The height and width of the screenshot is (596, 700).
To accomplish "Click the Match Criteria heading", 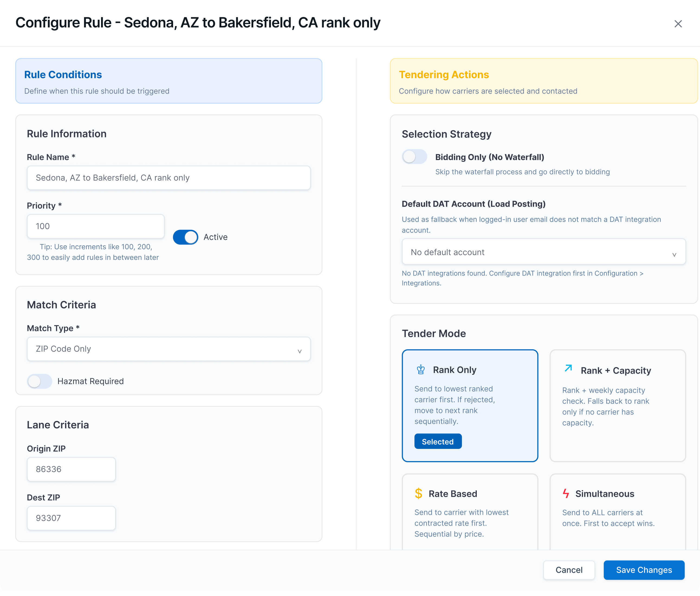I will click(61, 305).
